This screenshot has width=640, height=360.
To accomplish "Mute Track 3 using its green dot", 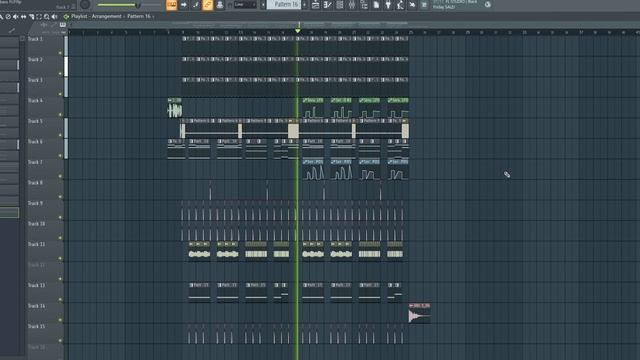I will coord(60,94).
